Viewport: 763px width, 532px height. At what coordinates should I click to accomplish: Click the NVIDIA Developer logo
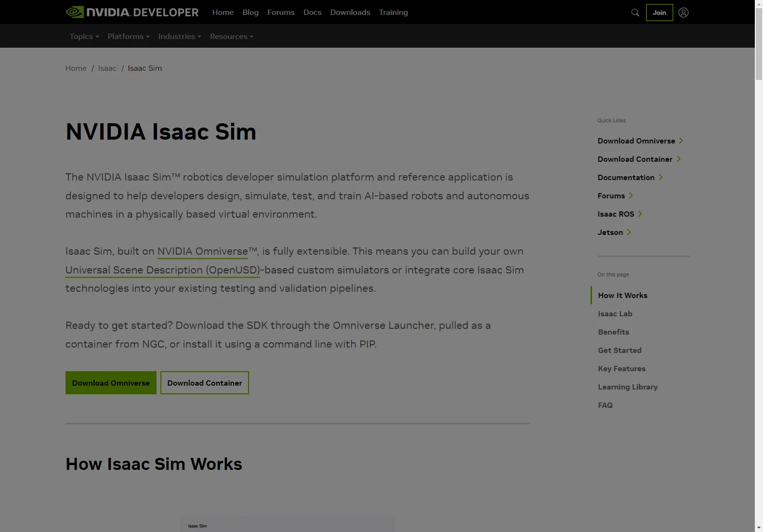coord(132,12)
